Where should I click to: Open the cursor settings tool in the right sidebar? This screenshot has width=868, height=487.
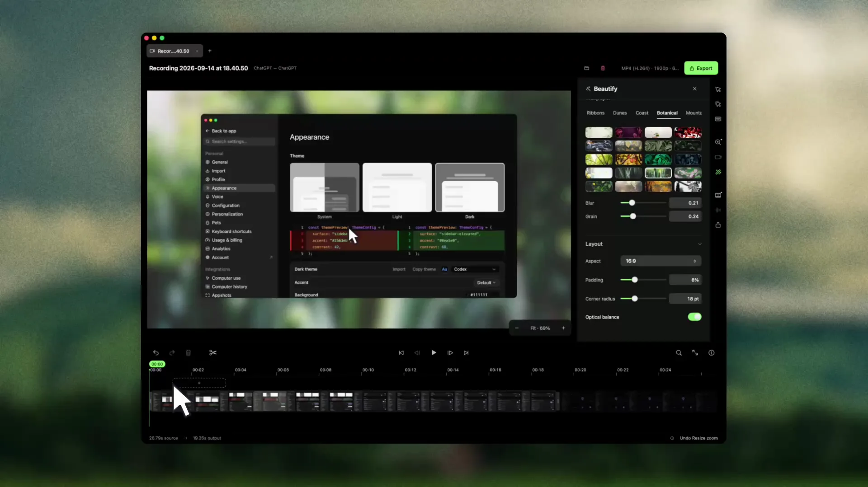718,89
